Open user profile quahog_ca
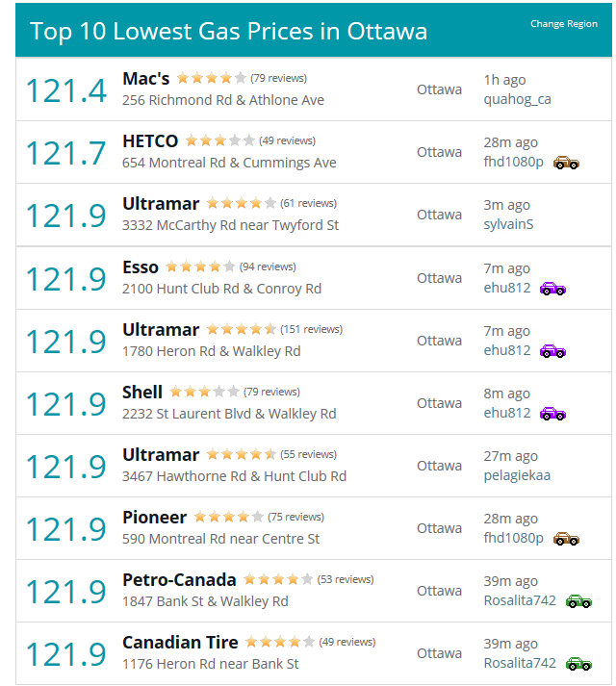Viewport: 616px width, 686px height. (517, 99)
